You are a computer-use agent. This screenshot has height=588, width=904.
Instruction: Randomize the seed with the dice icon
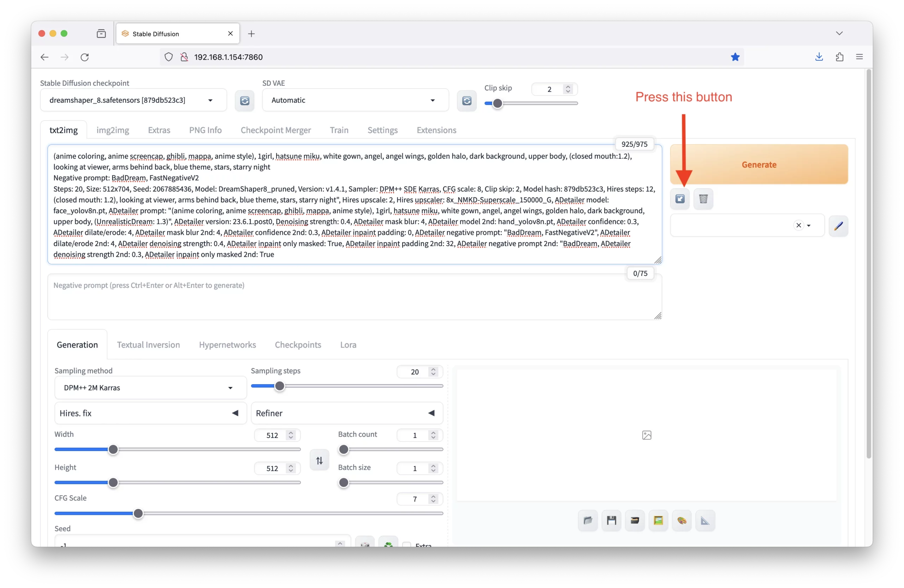coord(365,542)
